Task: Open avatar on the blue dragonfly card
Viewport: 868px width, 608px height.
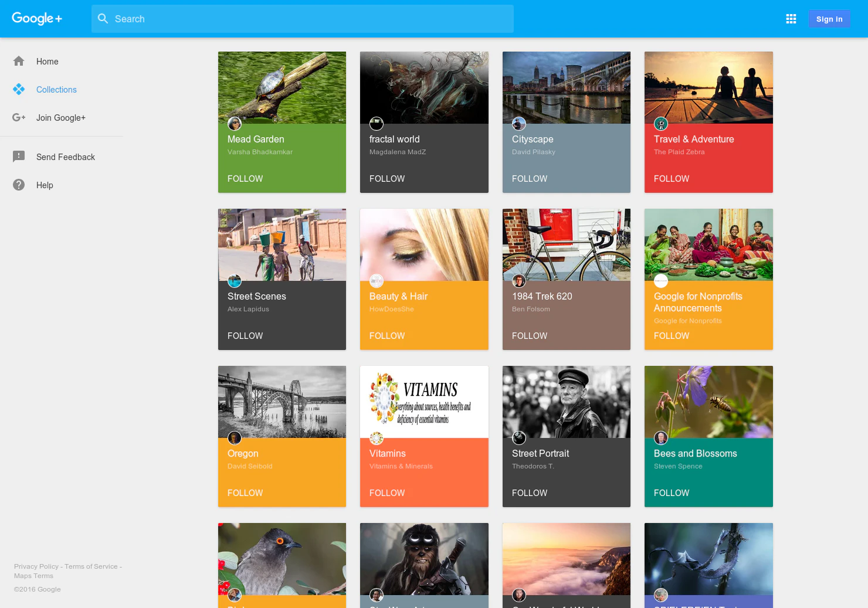Action: 661,595
